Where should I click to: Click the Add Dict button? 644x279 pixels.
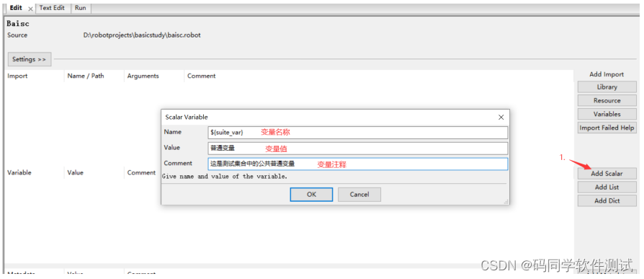(607, 200)
